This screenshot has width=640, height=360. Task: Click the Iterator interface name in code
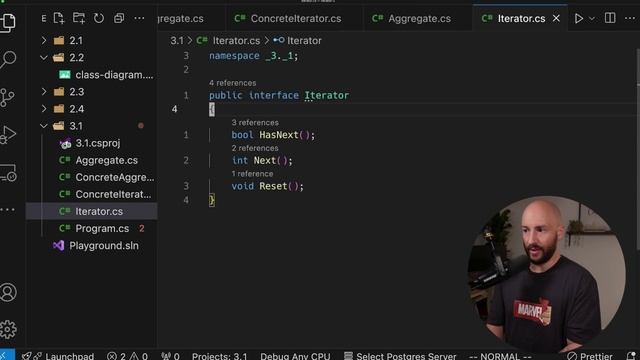click(327, 96)
